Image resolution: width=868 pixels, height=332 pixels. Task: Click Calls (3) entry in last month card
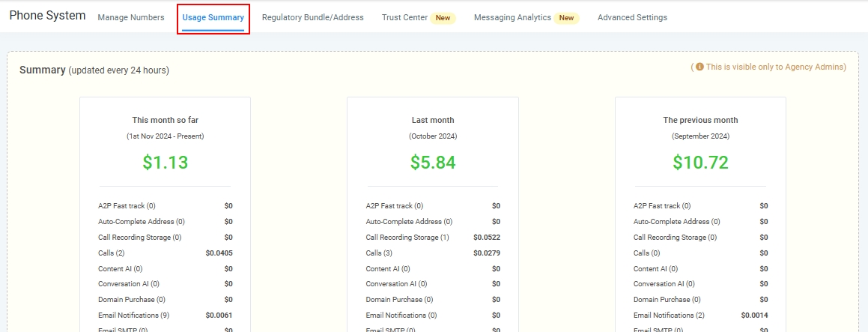[379, 253]
